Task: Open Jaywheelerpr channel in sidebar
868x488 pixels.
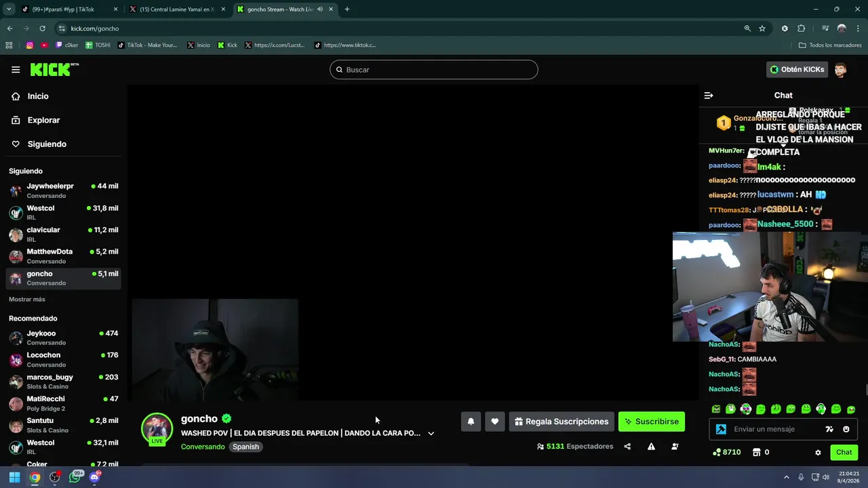Action: pyautogui.click(x=63, y=190)
